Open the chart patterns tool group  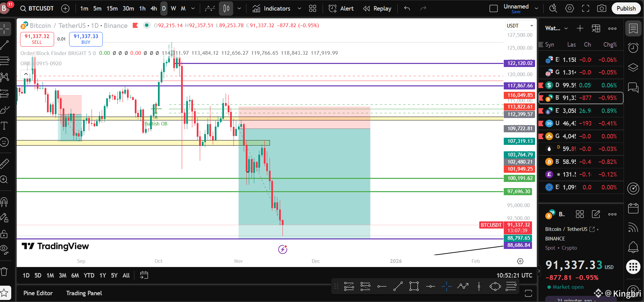(x=5, y=77)
